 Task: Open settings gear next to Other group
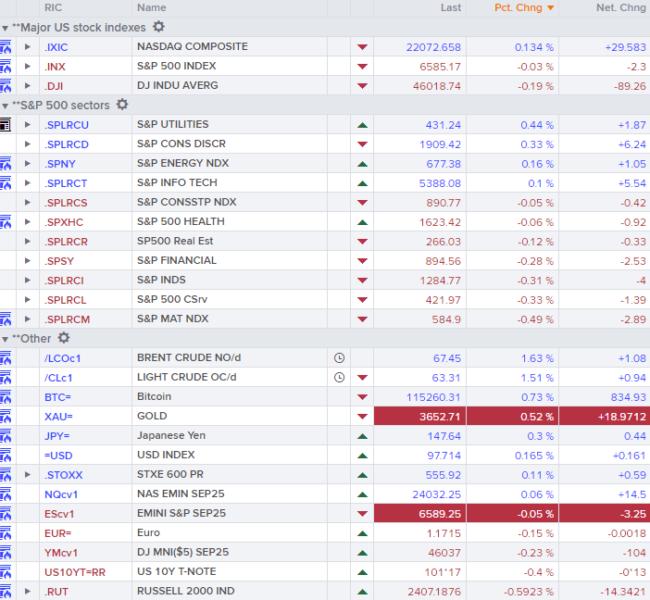click(x=63, y=338)
